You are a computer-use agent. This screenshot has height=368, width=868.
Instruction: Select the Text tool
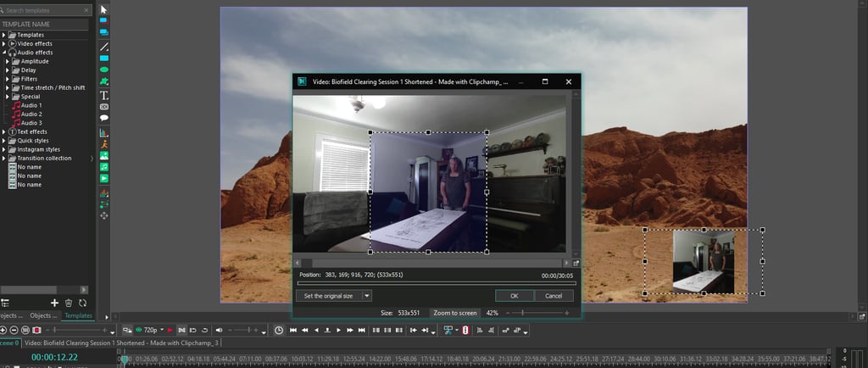click(x=104, y=95)
